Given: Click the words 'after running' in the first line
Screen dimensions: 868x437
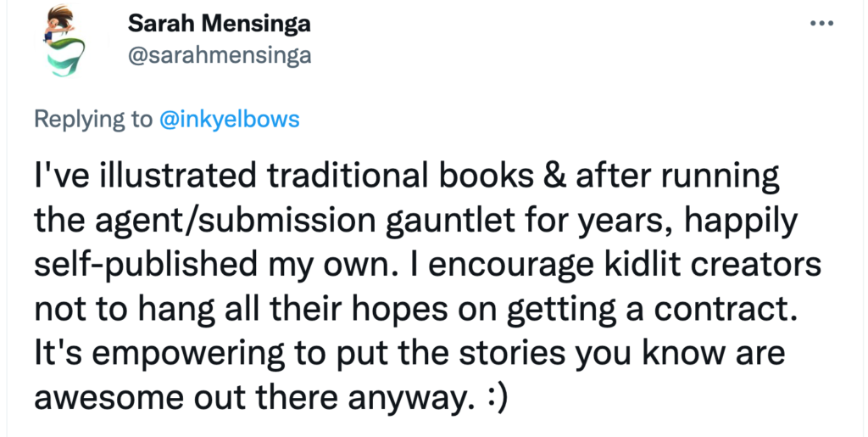Looking at the screenshot, I should [x=677, y=176].
